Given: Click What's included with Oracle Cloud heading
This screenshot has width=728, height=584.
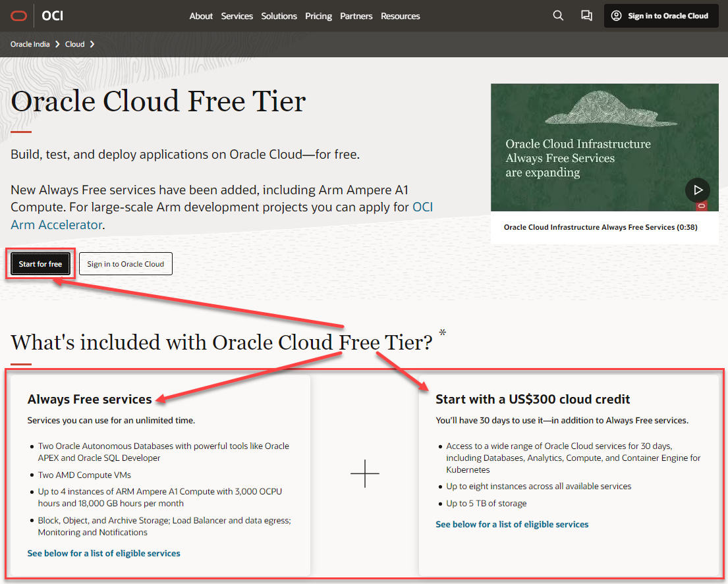Looking at the screenshot, I should (x=221, y=343).
